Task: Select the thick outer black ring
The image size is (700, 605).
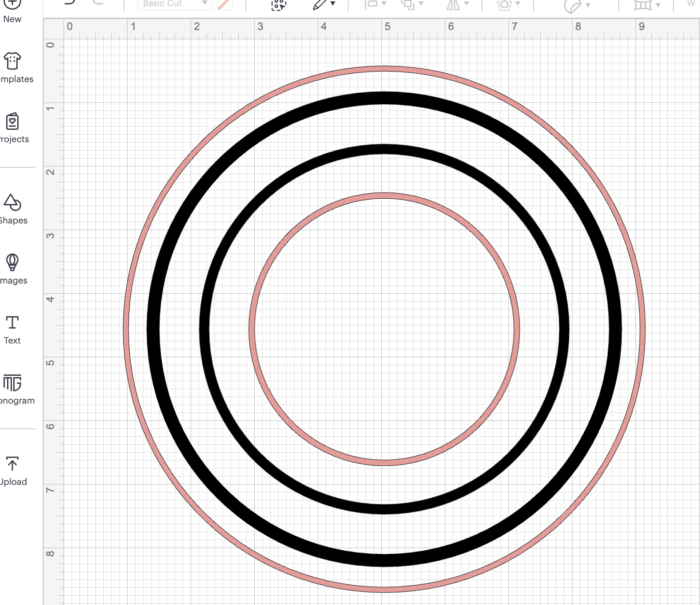Action: click(384, 98)
